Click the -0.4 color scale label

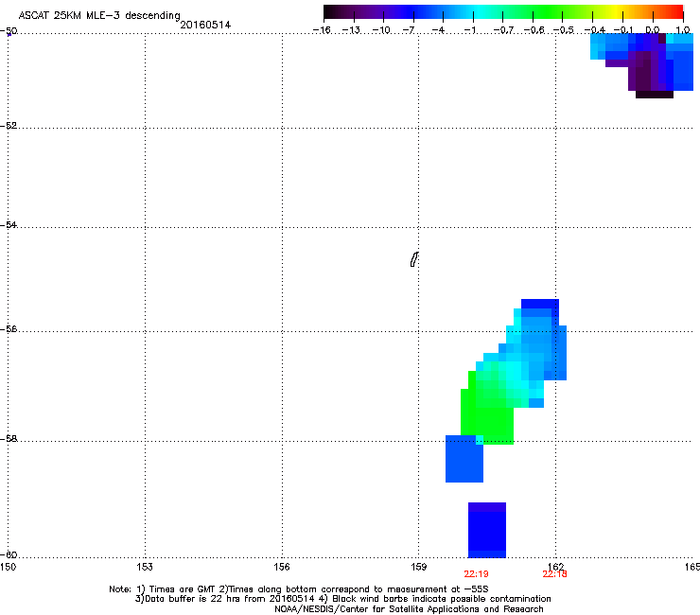(x=595, y=30)
